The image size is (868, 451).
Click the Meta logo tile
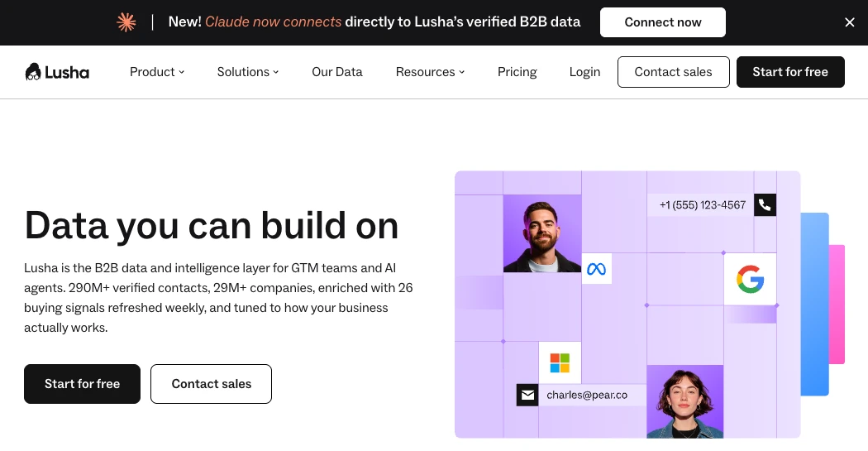pyautogui.click(x=596, y=269)
